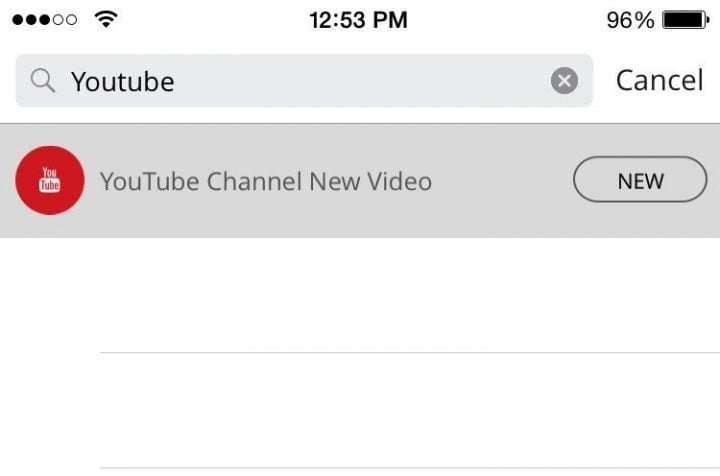Tap the magnifying glass search icon

tap(43, 81)
